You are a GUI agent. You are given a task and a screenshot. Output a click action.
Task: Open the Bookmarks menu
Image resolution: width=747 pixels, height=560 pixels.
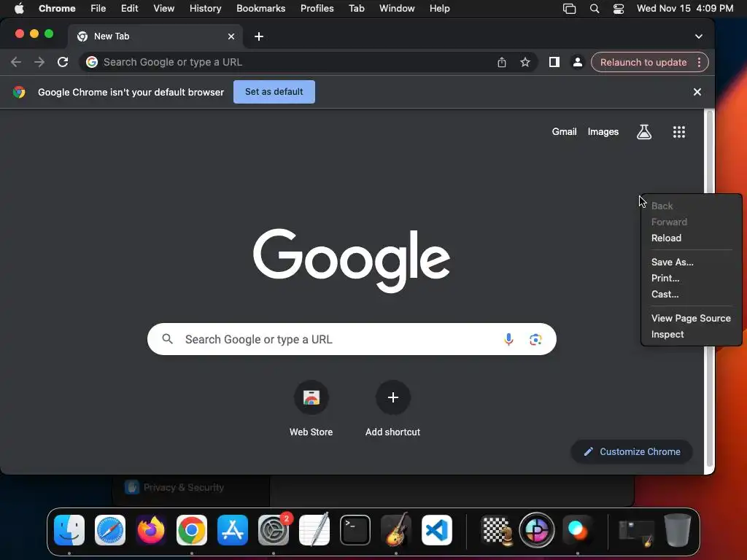(x=260, y=9)
